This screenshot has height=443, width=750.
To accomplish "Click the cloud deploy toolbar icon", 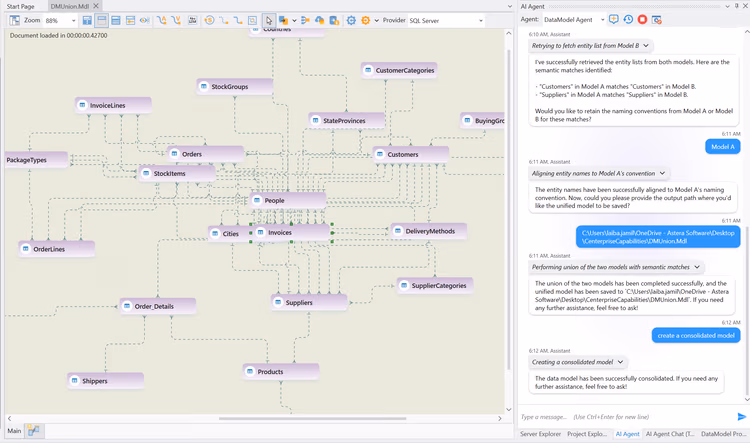I will tap(320, 21).
